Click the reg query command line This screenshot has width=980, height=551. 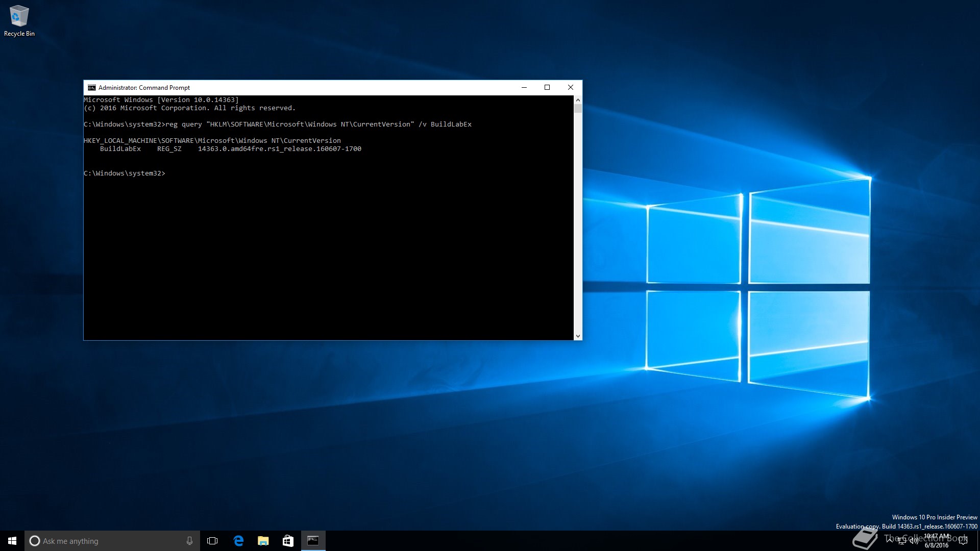pyautogui.click(x=278, y=124)
